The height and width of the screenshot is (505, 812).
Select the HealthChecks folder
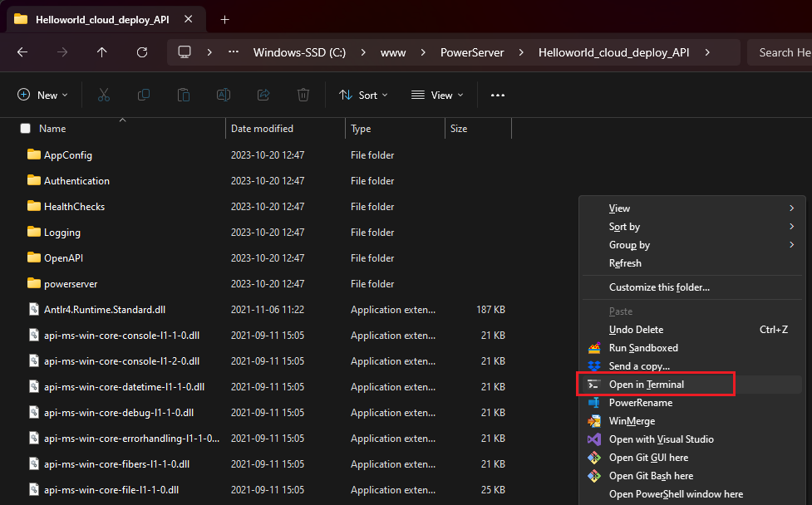[x=74, y=207]
